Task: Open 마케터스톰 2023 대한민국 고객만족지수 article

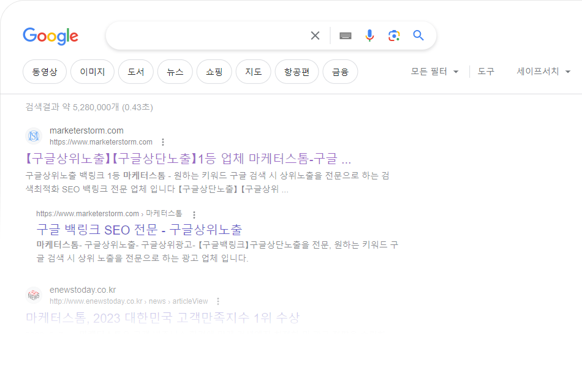Action: pyautogui.click(x=162, y=318)
